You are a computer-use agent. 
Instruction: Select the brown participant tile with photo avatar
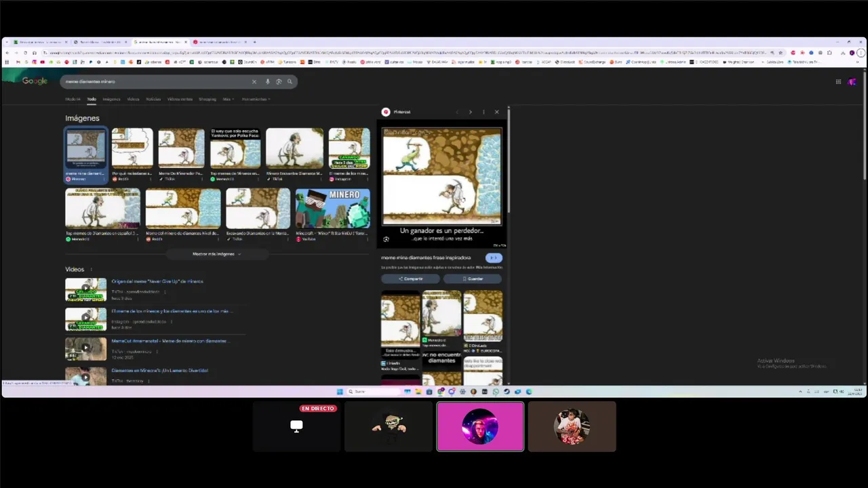572,426
